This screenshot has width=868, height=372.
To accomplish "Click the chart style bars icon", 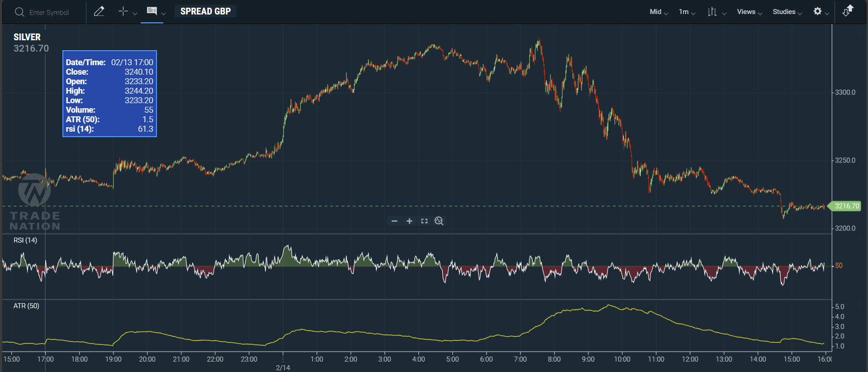I will pos(712,12).
